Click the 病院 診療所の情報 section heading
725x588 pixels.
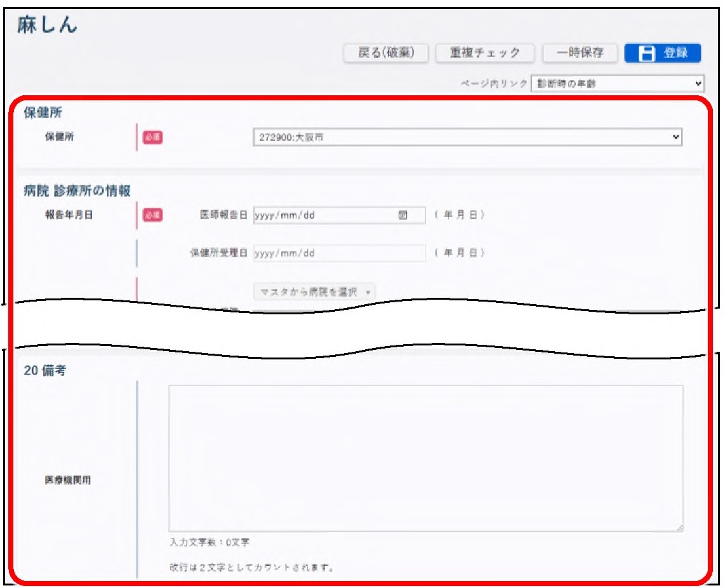pos(77,190)
